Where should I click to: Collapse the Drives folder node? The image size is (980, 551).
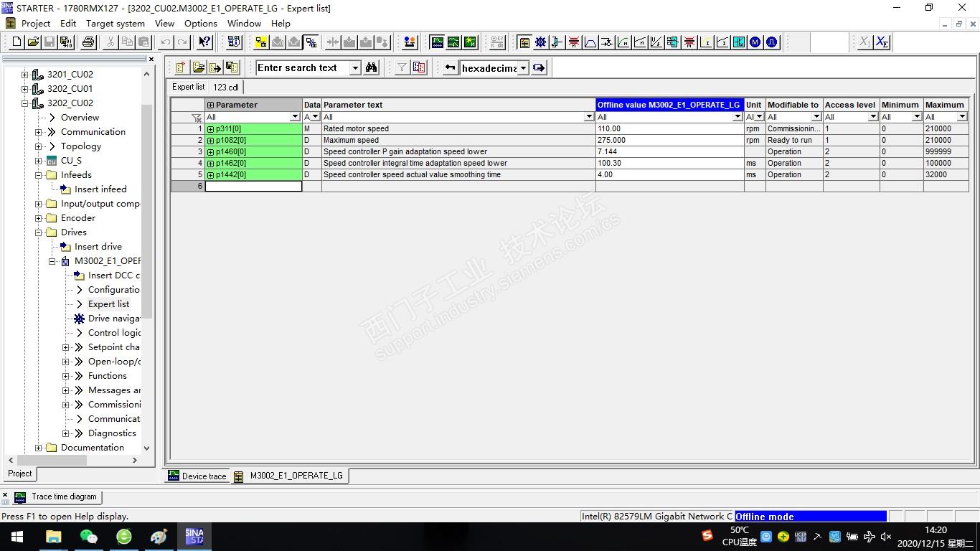39,232
